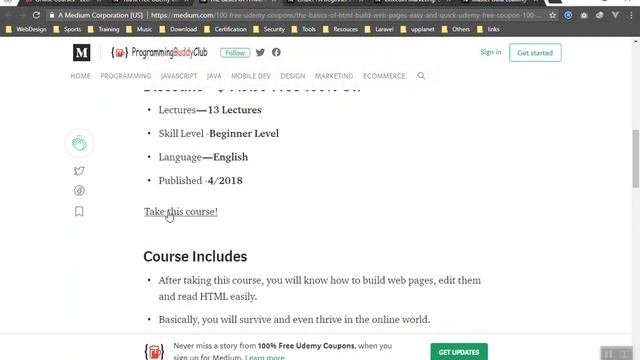Open the Certification bookmarks folder
This screenshot has height=360, width=640.
225,29
